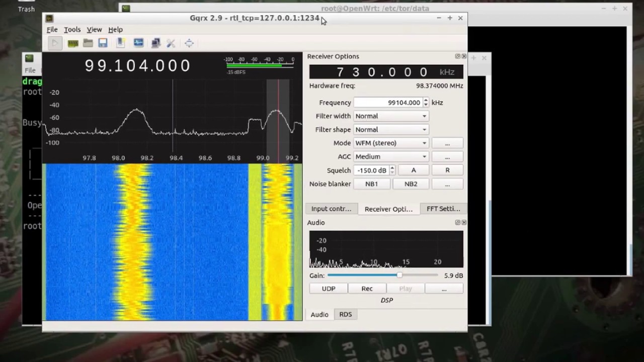Open the Mode dropdown showing WFM (stereo)
This screenshot has width=644, height=362.
coord(391,143)
